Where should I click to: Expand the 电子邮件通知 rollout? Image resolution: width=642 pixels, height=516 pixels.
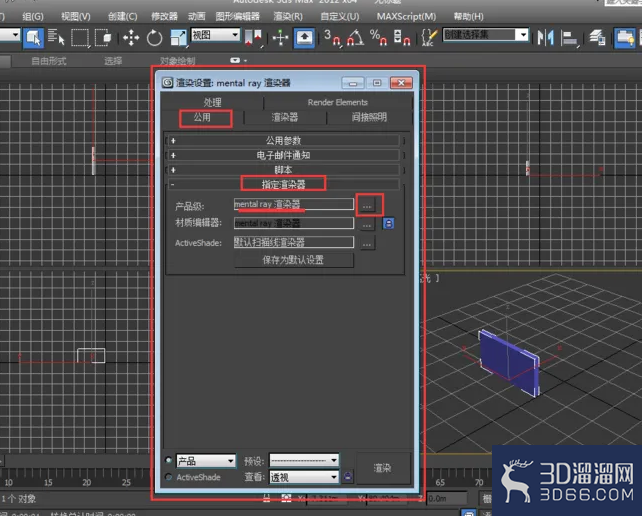(x=283, y=155)
